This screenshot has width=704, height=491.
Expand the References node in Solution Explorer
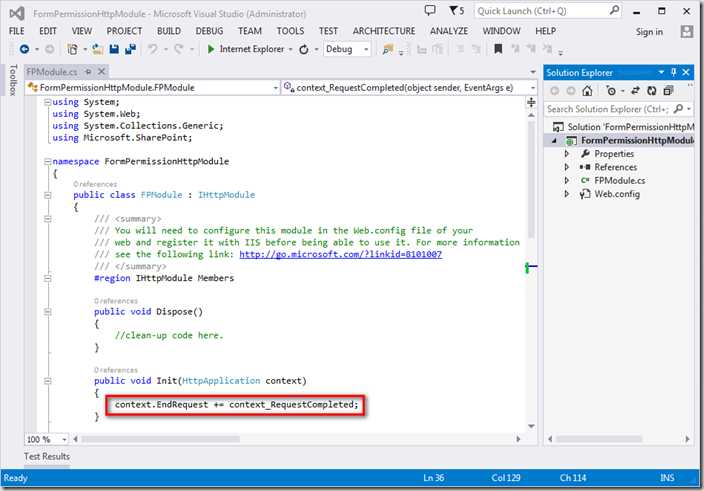point(567,167)
